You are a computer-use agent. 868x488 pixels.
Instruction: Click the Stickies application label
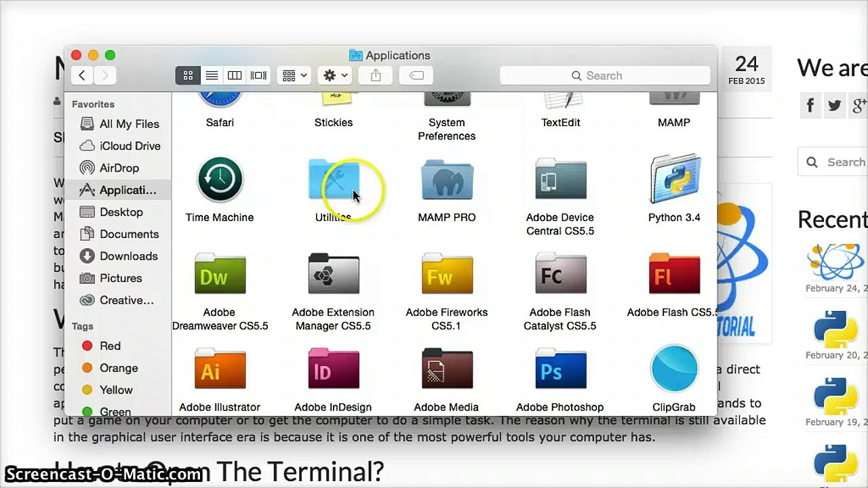click(333, 123)
